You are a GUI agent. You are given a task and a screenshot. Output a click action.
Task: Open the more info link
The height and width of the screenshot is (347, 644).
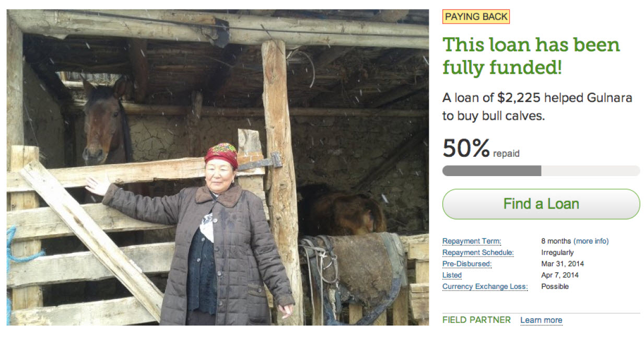click(x=591, y=241)
